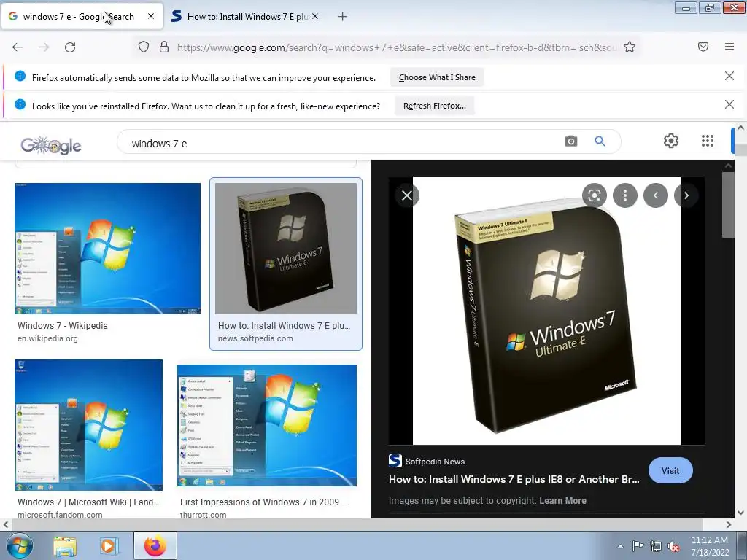The image size is (747, 560).
Task: Click horizontal scrollbar left arrow
Action: tap(6, 524)
